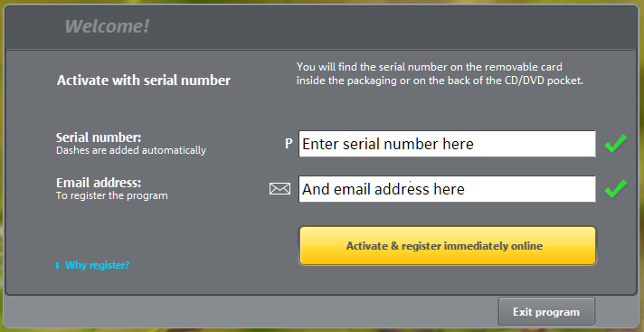Screen dimensions: 644x332
Task: Click the blue marker beside Why register
Action: (x=58, y=265)
